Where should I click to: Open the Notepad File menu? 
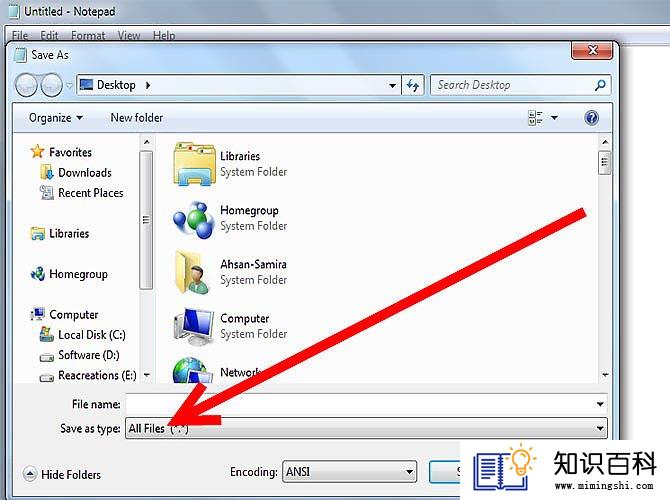tap(20, 35)
